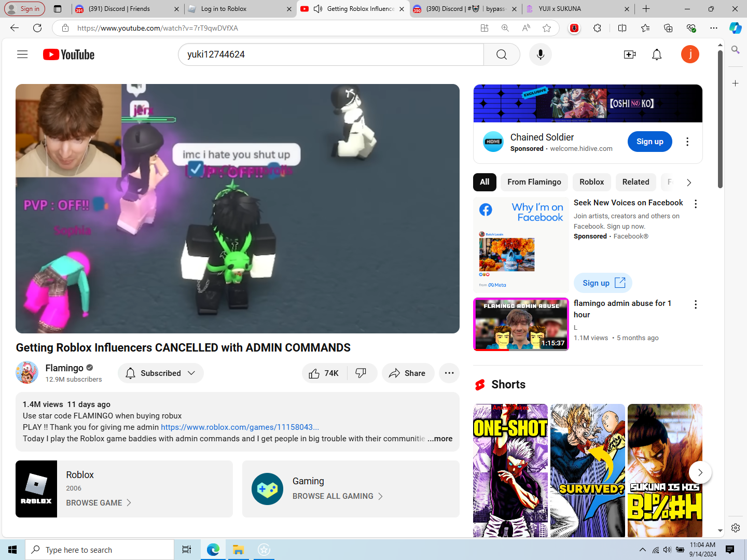Click the YouTube search input field
Screen dimensions: 747x560
pos(331,54)
